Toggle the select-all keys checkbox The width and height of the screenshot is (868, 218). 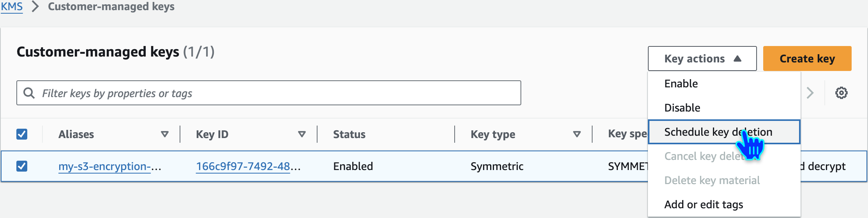(22, 134)
